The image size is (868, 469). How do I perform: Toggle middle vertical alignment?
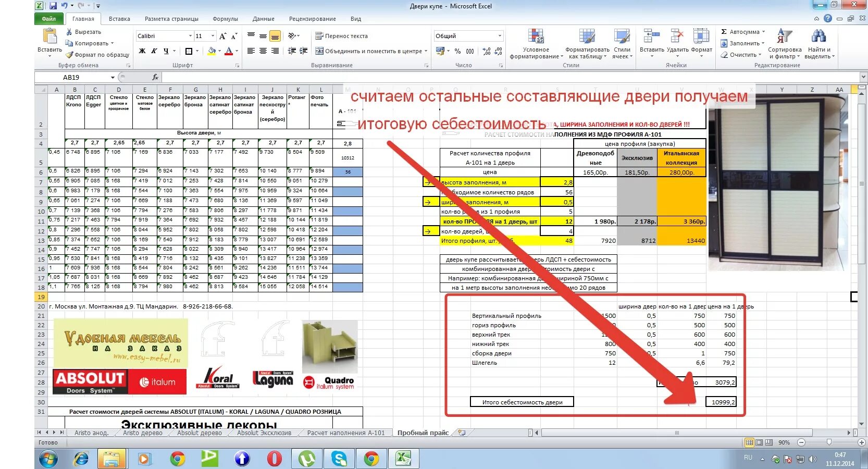click(263, 36)
